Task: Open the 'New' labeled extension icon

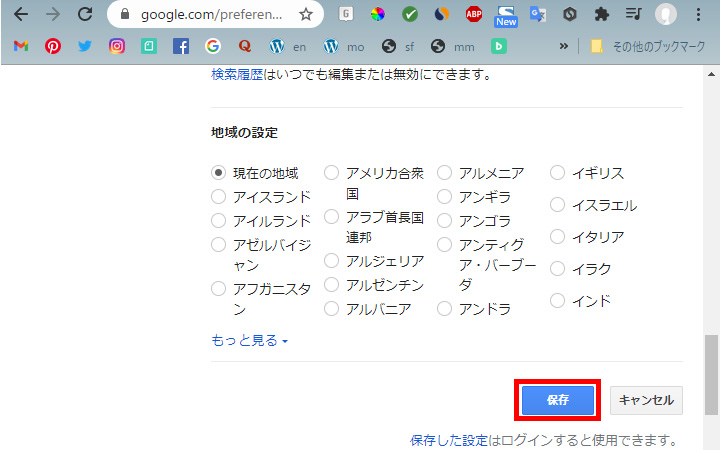Action: (x=506, y=16)
